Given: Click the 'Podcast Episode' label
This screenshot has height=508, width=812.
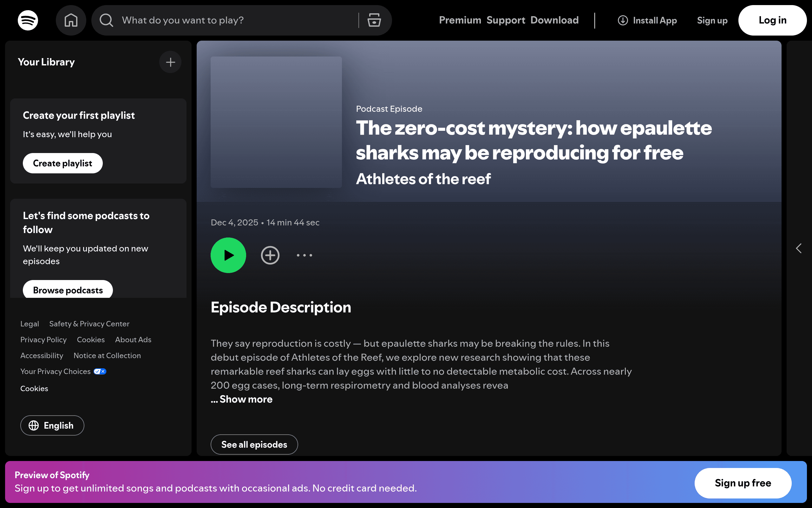Looking at the screenshot, I should [x=389, y=109].
